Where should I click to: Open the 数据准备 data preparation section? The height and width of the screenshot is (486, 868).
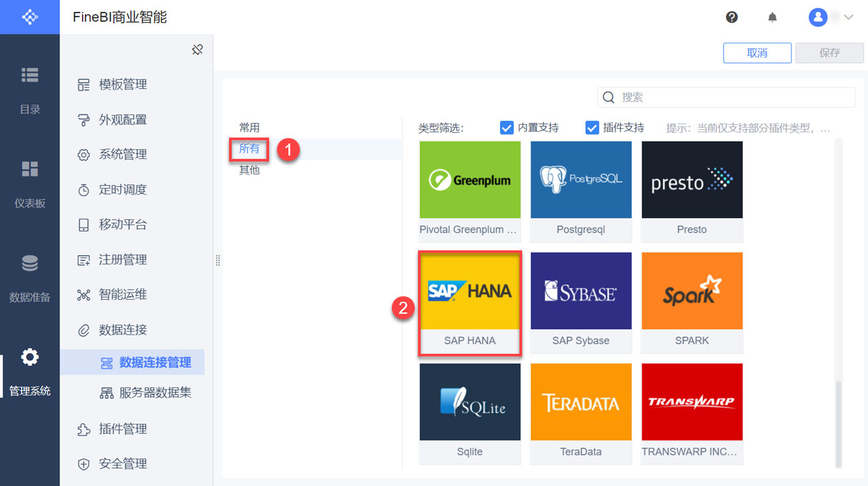tap(29, 278)
